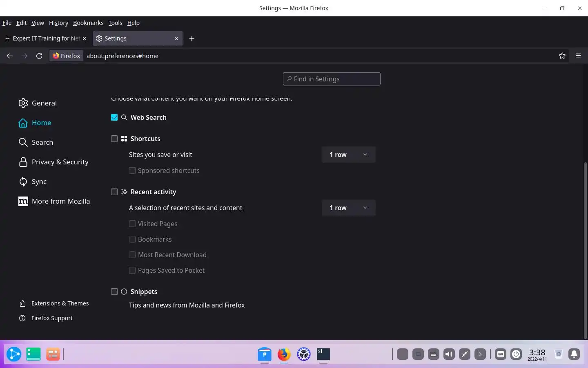
Task: Open the Bookmarks menu
Action: 88,23
